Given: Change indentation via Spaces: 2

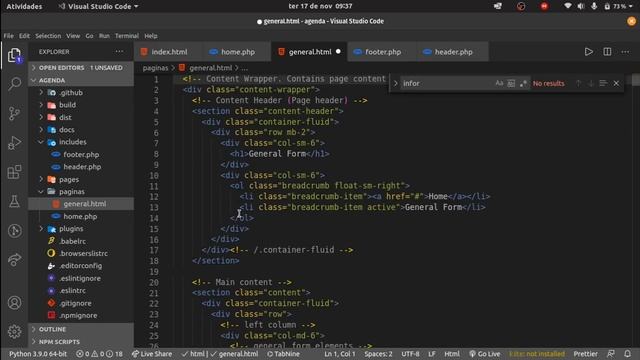Looking at the screenshot, I should [x=378, y=354].
